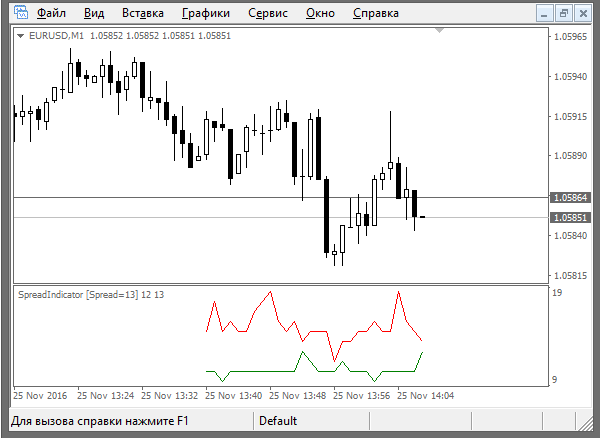Open the Файл menu

coord(51,13)
